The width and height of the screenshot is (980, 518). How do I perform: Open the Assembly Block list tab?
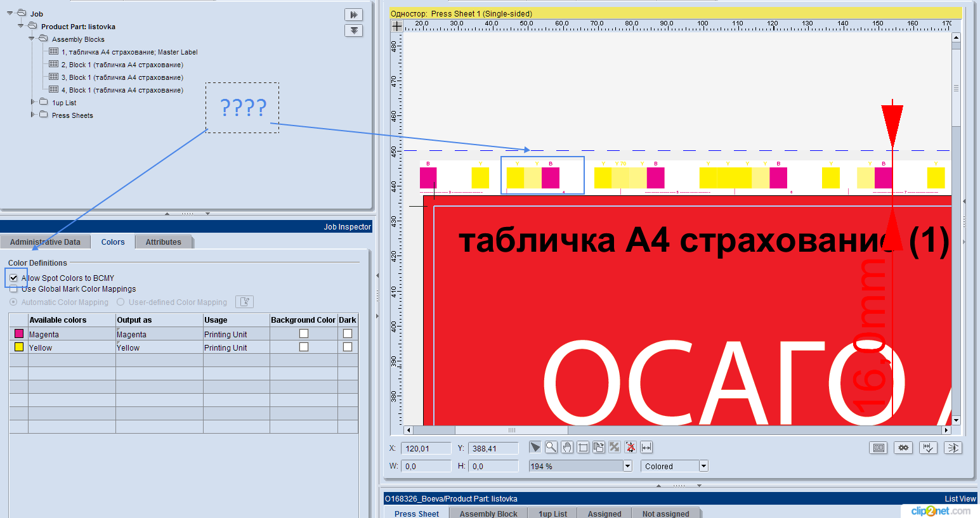pyautogui.click(x=488, y=514)
